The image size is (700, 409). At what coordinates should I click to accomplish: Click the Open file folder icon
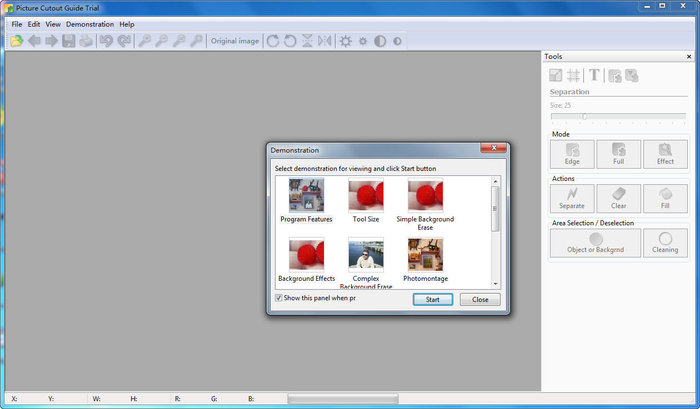17,41
